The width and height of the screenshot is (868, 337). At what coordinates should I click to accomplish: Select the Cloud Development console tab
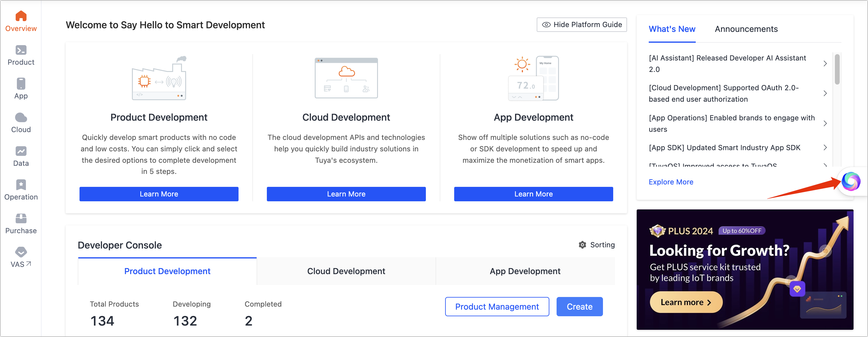(346, 271)
